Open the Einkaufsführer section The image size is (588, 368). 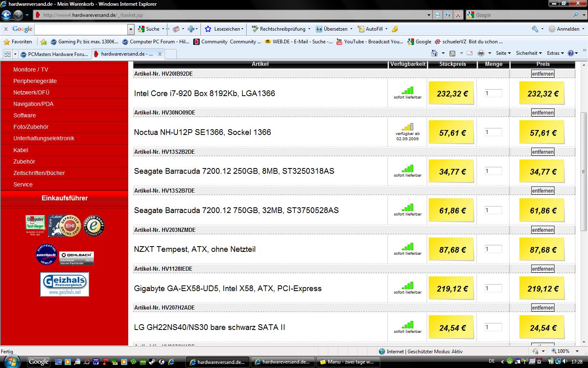pos(65,198)
